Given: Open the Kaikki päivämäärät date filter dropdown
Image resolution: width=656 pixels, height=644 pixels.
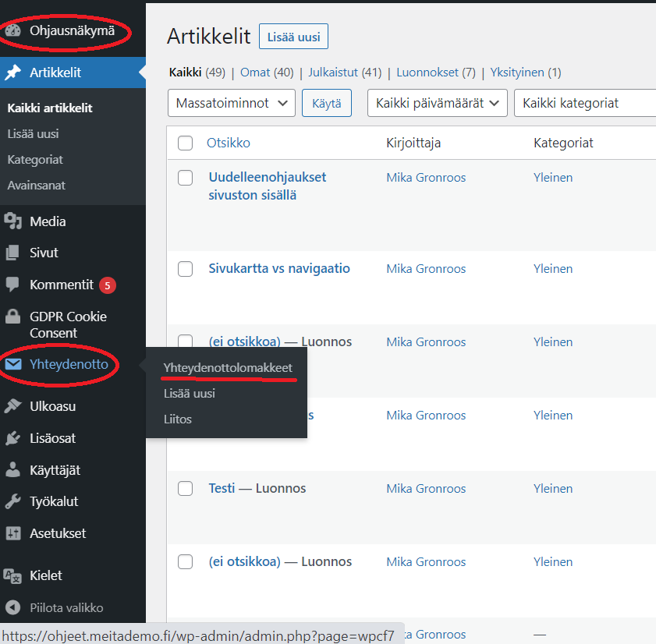Looking at the screenshot, I should 437,103.
